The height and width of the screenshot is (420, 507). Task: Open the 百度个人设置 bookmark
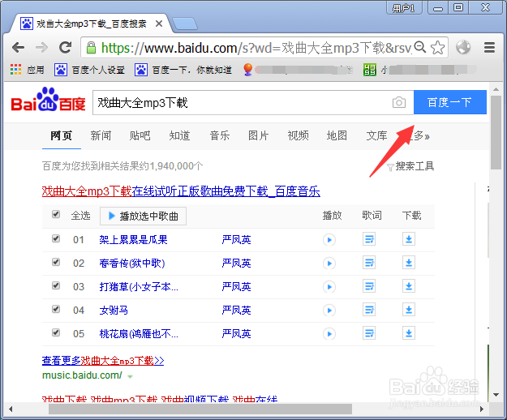point(89,70)
